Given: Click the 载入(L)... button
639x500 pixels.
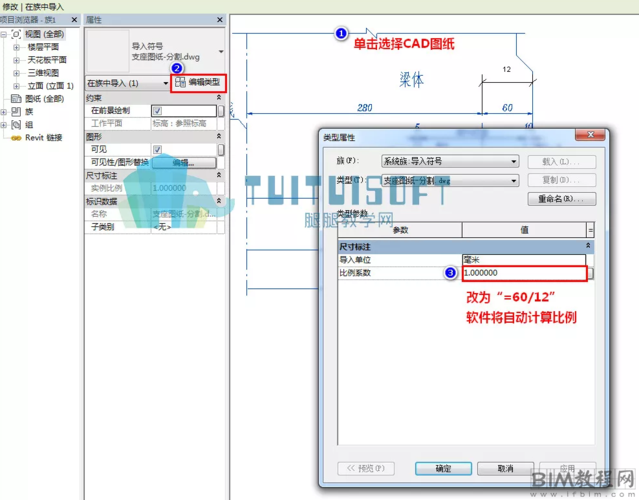Looking at the screenshot, I should click(562, 162).
